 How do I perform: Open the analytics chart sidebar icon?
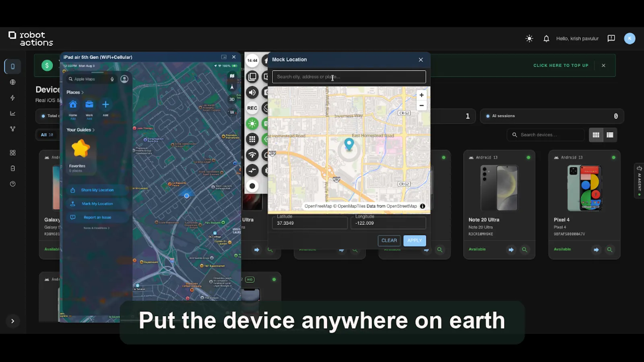coord(12,113)
